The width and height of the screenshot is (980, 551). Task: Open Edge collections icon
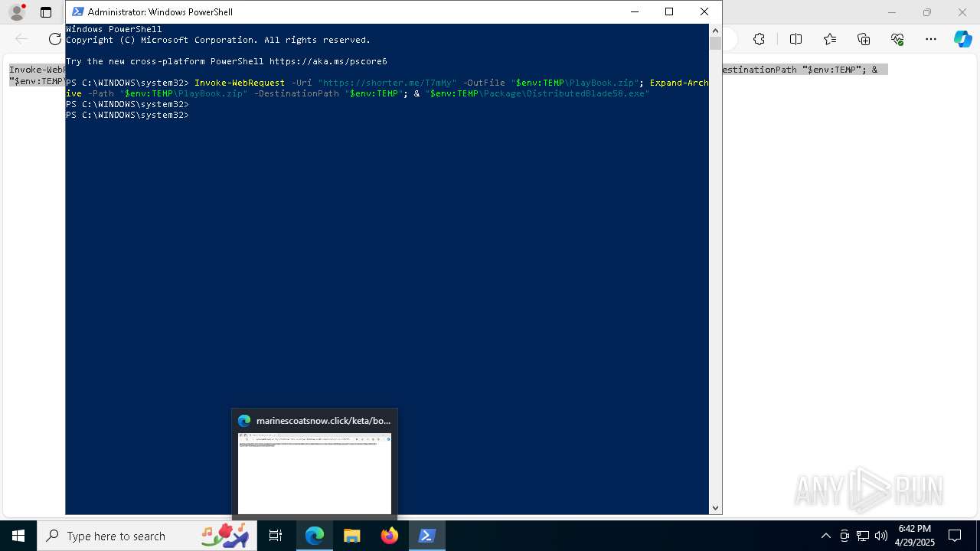[864, 39]
